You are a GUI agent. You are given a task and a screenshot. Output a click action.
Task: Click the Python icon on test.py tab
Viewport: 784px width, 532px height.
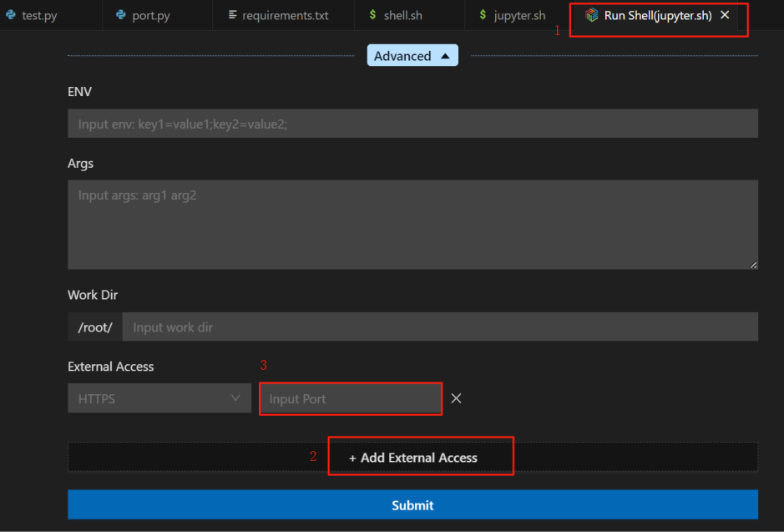pyautogui.click(x=11, y=16)
